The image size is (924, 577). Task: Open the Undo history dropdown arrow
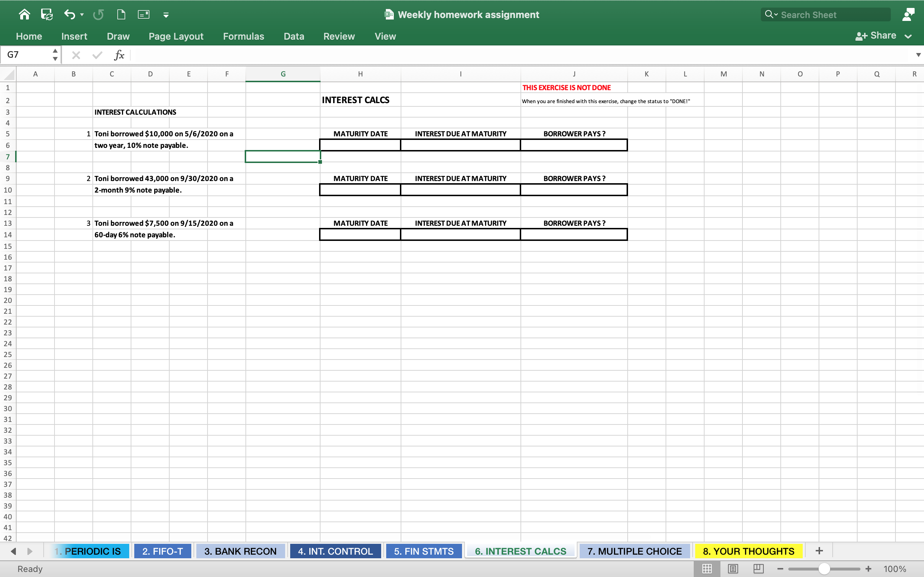click(x=82, y=14)
